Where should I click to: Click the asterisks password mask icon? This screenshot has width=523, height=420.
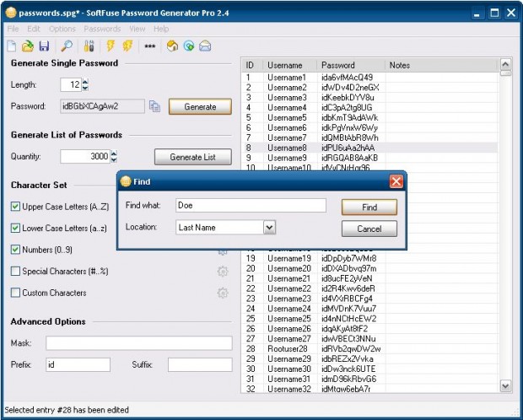[150, 46]
